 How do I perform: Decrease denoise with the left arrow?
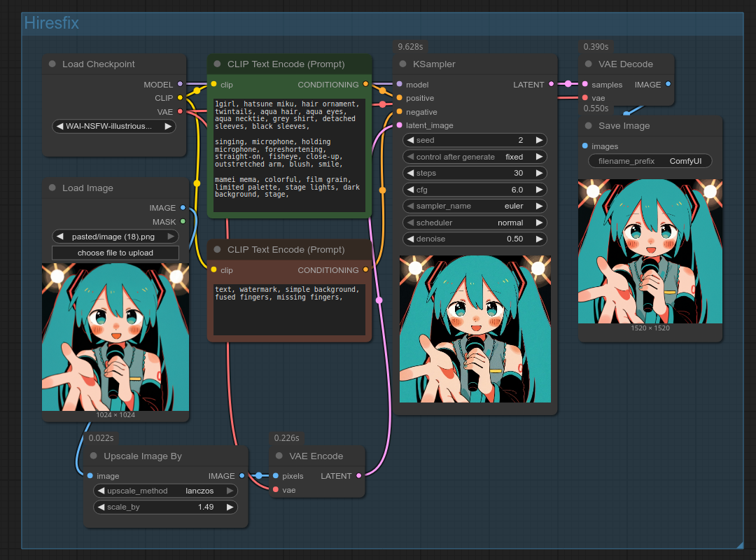click(410, 239)
